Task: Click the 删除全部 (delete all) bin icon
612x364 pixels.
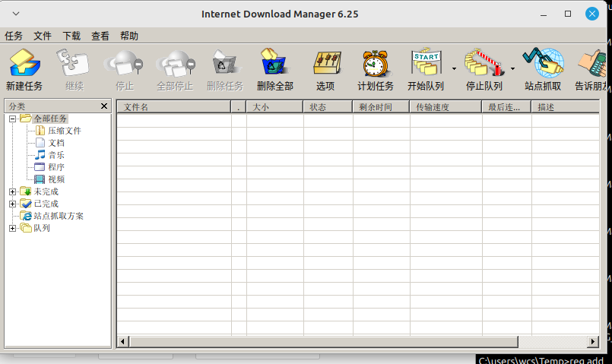Action: (x=274, y=62)
